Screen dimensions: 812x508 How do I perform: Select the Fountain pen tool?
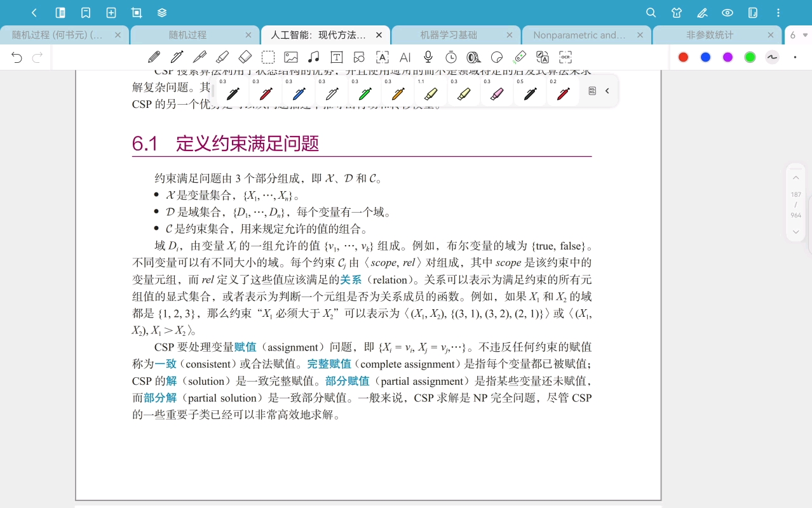(x=177, y=57)
